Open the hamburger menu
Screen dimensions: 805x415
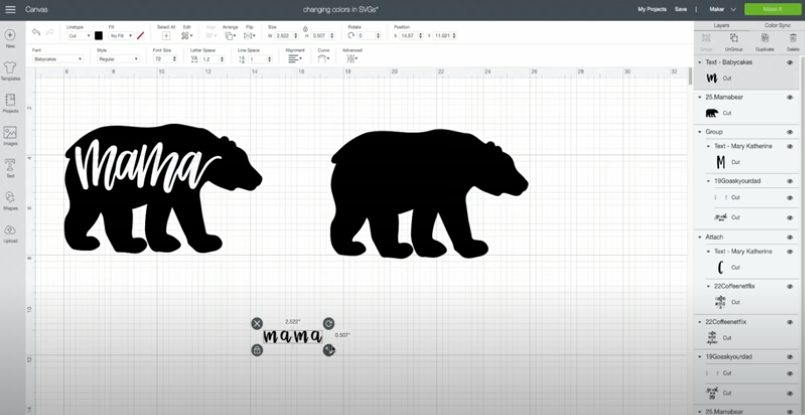[10, 9]
